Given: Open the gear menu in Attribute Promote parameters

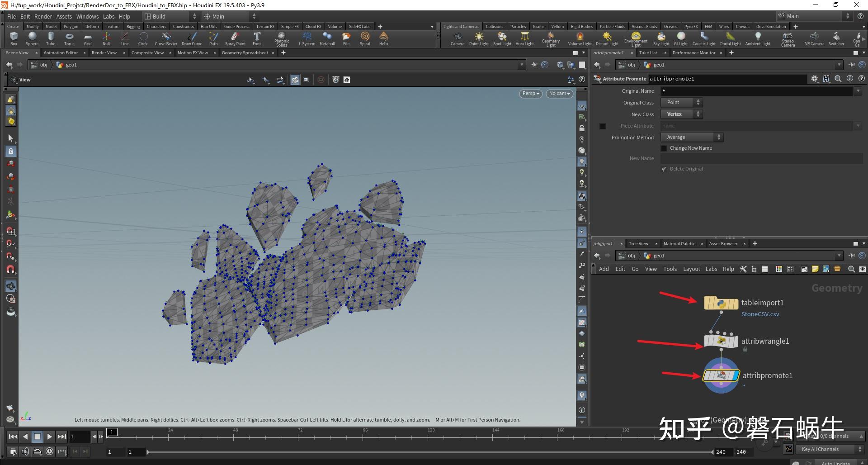Looking at the screenshot, I should 815,78.
